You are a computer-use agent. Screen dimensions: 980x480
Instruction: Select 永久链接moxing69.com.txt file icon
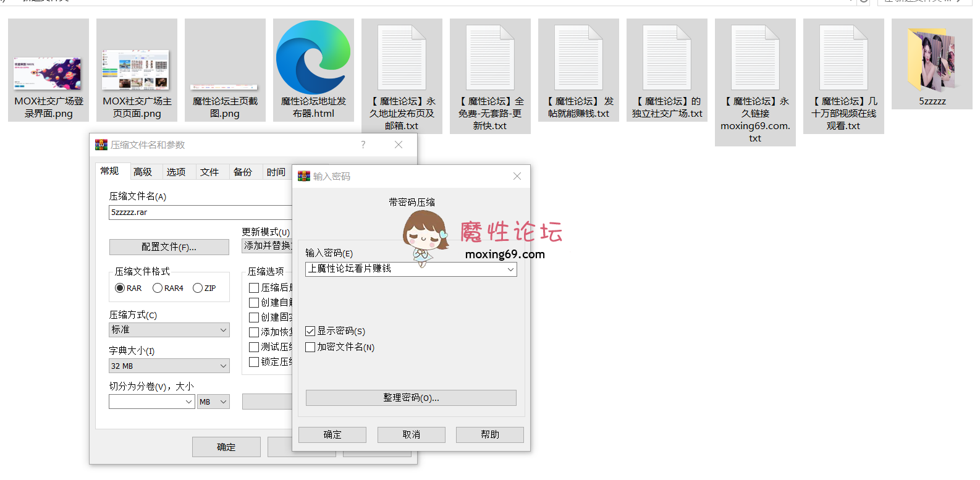click(x=755, y=58)
